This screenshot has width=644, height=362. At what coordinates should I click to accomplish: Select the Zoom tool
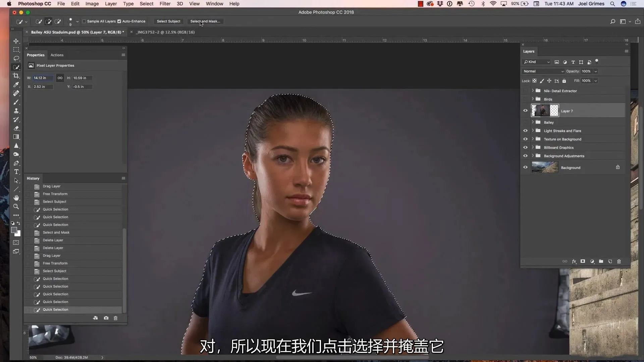pyautogui.click(x=16, y=206)
